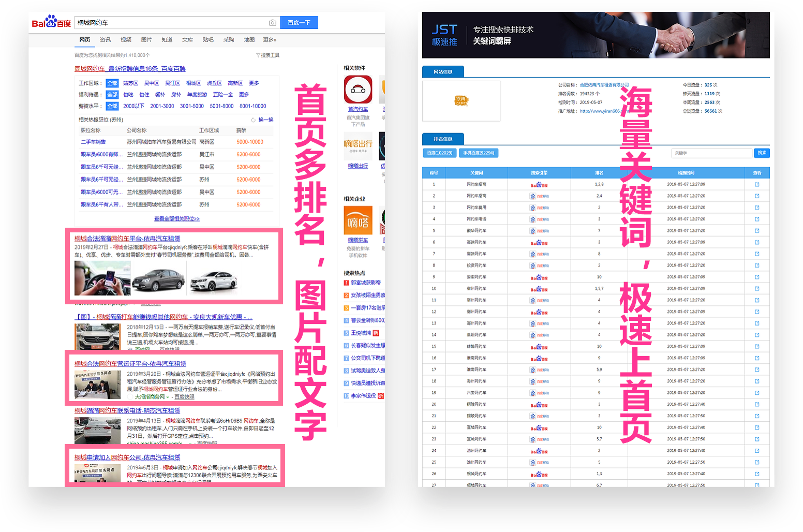Expand 更多 in 工作区域 row

pos(254,83)
